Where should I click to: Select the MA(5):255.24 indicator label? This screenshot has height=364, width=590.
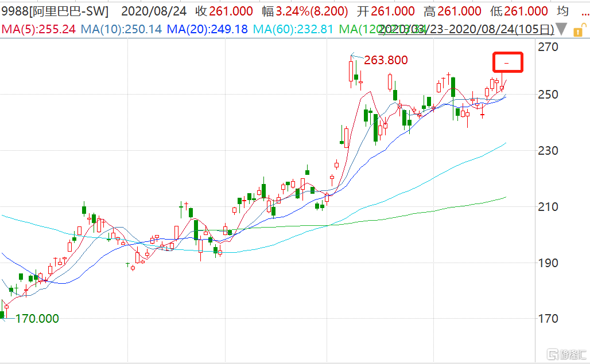pyautogui.click(x=38, y=29)
